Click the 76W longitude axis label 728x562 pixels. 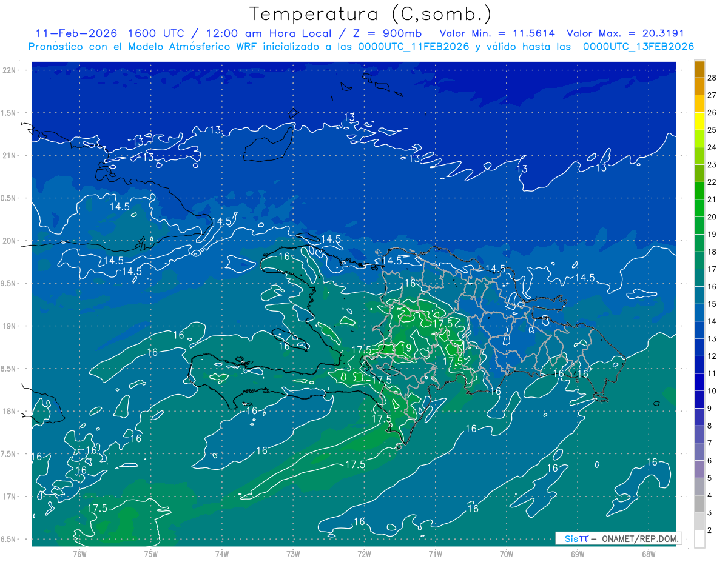(x=79, y=554)
